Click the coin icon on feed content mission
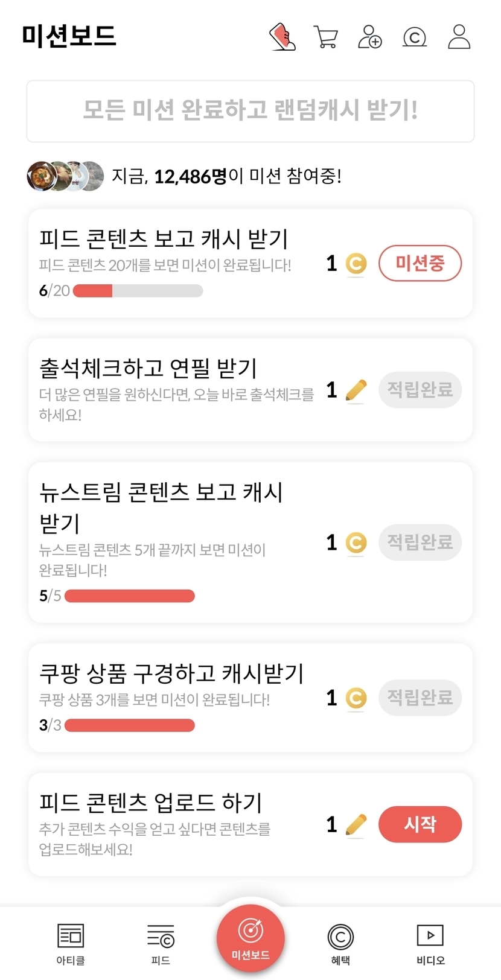 pyautogui.click(x=356, y=264)
